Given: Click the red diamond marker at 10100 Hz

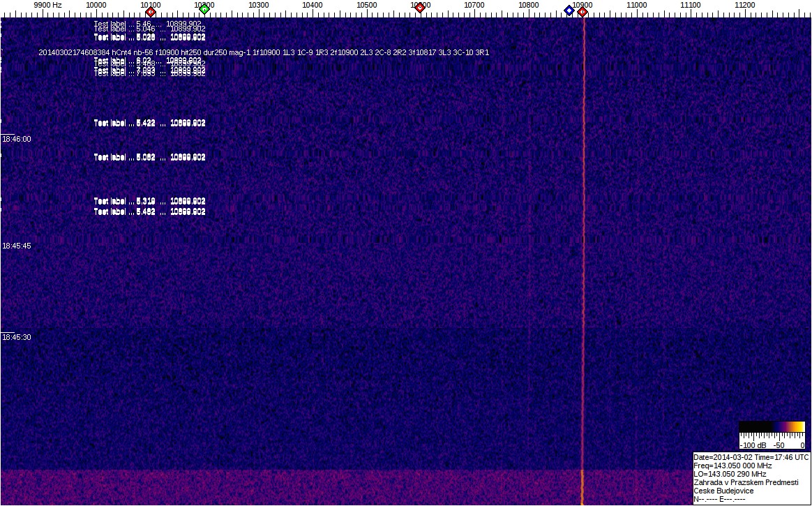Looking at the screenshot, I should pyautogui.click(x=150, y=11).
